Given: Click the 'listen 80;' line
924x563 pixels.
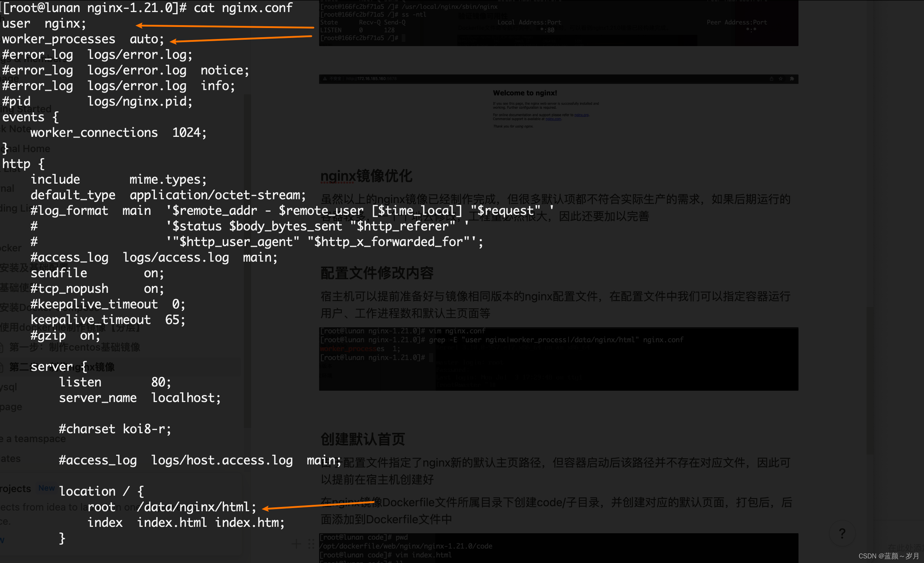Looking at the screenshot, I should pyautogui.click(x=115, y=382).
